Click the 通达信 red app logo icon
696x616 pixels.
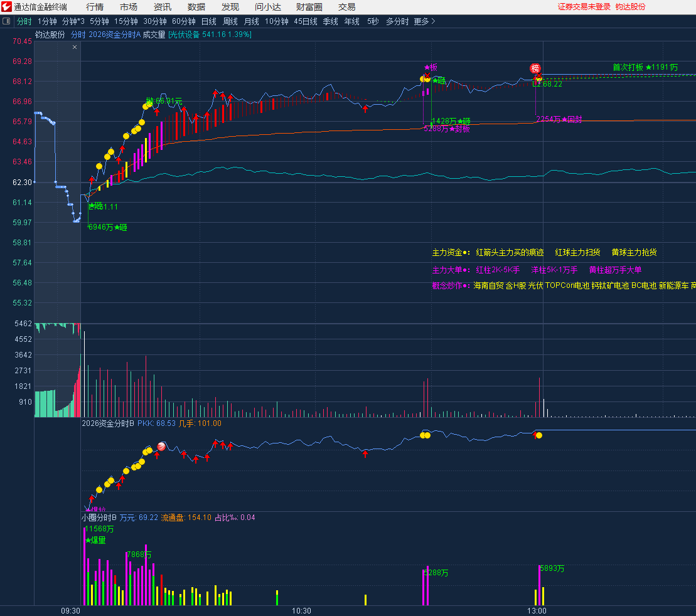click(x=6, y=7)
